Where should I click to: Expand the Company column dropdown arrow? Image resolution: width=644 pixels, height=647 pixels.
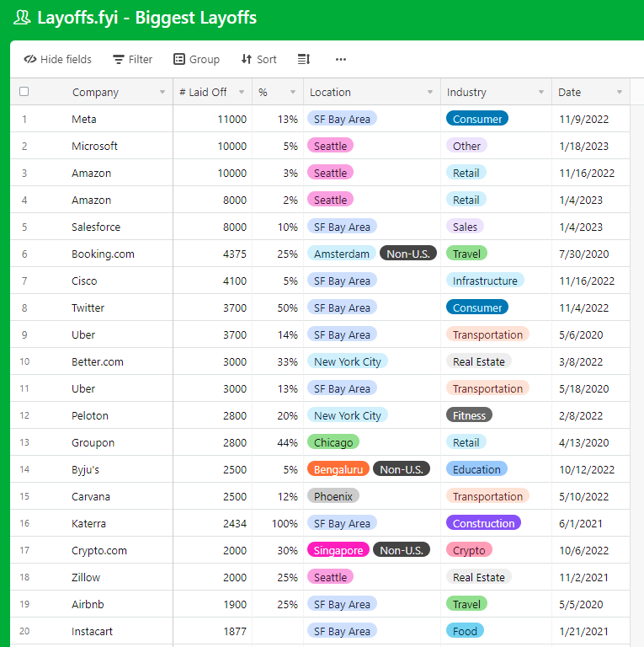point(162,92)
